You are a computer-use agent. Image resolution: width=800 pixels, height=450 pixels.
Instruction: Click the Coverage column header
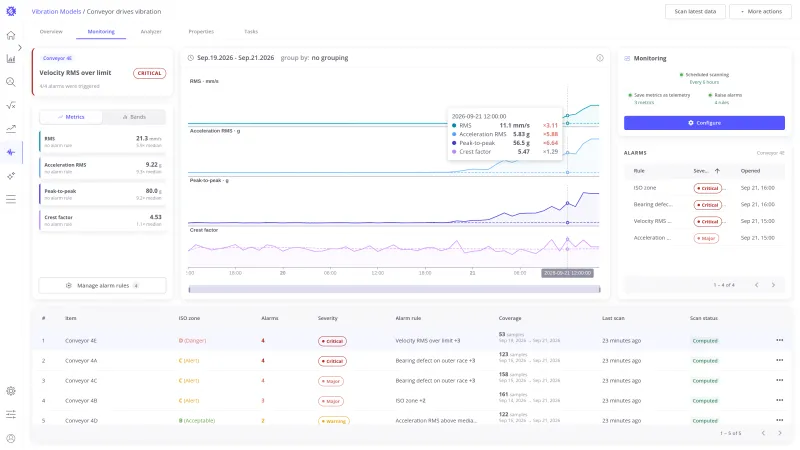510,318
